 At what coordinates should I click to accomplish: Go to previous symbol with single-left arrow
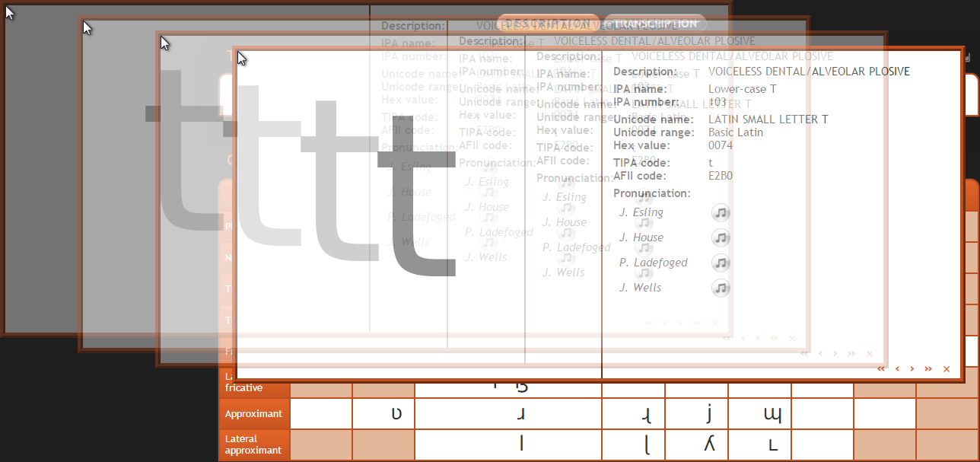[x=898, y=369]
